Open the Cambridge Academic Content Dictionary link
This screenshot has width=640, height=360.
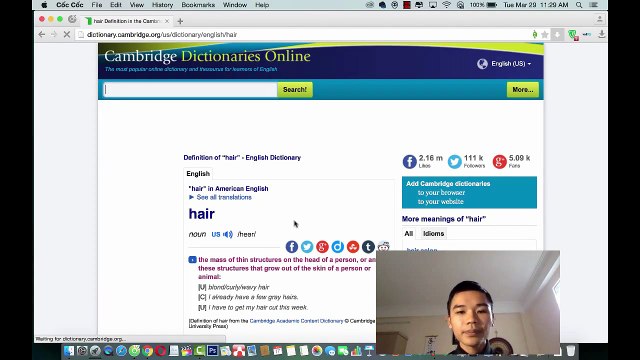[296, 321]
